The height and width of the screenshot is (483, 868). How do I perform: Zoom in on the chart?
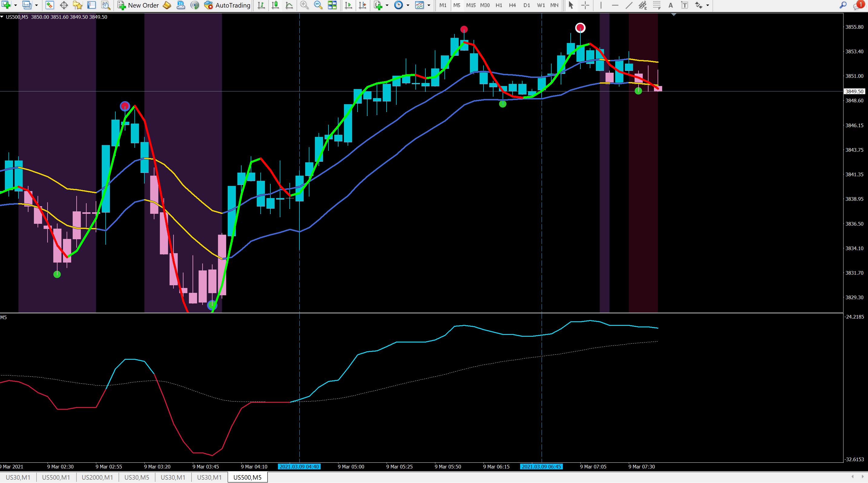tap(304, 5)
